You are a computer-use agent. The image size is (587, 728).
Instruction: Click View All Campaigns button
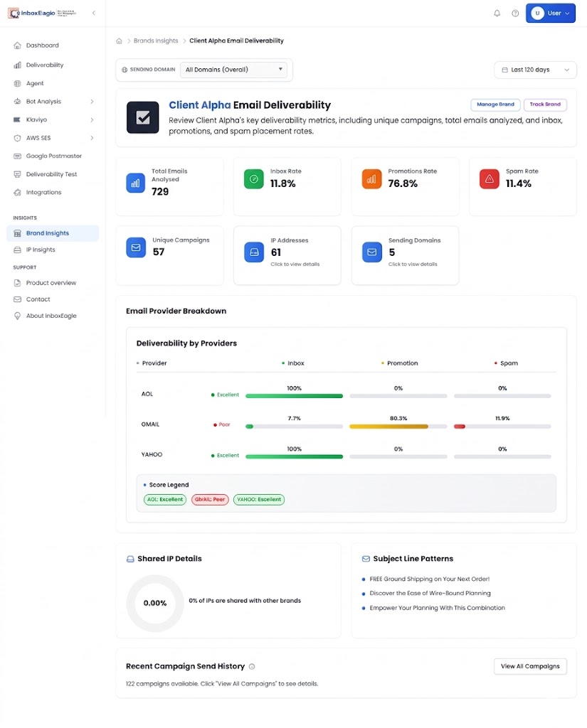(x=530, y=667)
